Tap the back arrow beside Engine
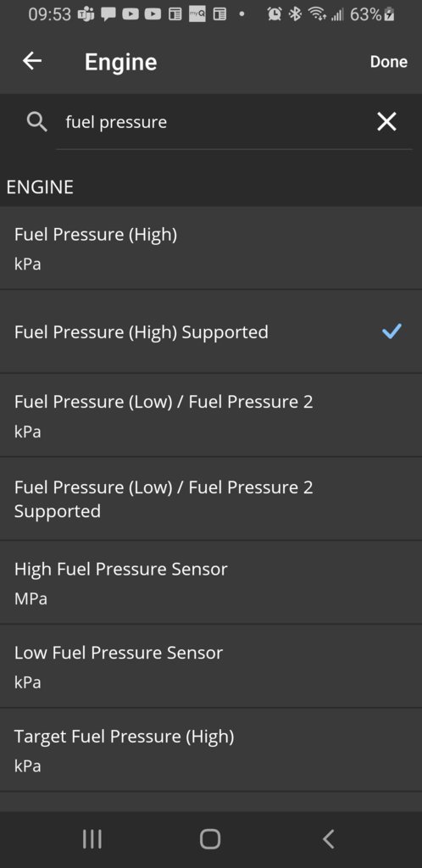 click(32, 61)
